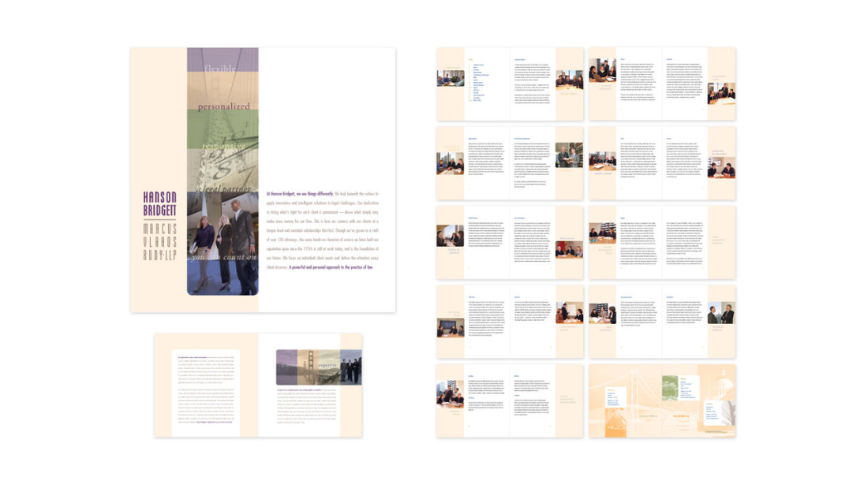This screenshot has height=488, width=868.
Task: Click the Hanson Bridgett logo text
Action: [159, 203]
